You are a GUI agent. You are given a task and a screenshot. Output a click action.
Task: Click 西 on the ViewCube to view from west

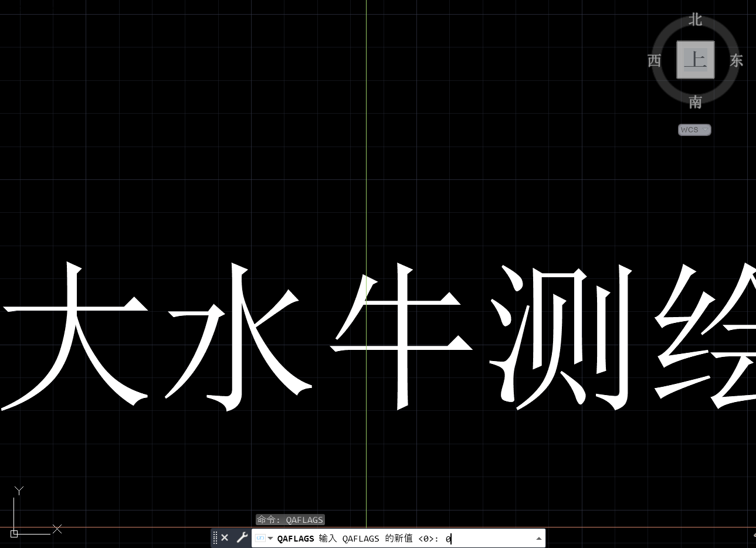click(654, 60)
